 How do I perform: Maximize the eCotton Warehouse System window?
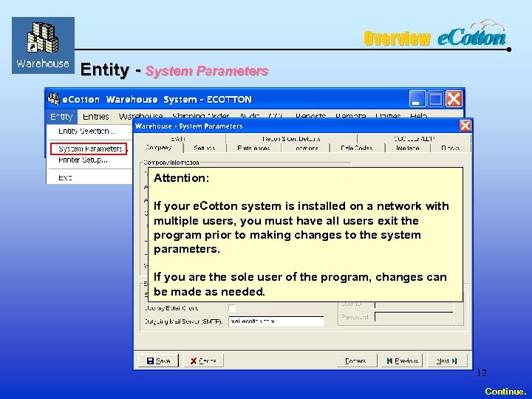[435, 99]
